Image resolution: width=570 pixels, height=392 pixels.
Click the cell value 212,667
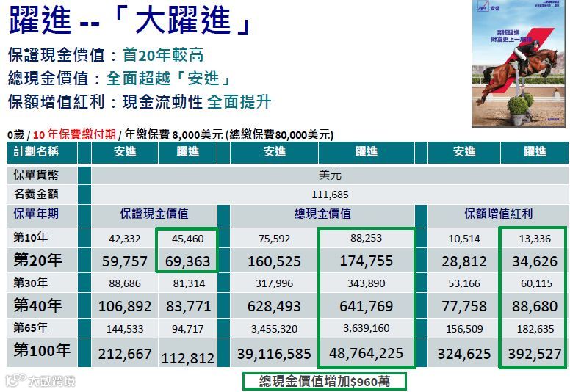pyautogui.click(x=125, y=354)
